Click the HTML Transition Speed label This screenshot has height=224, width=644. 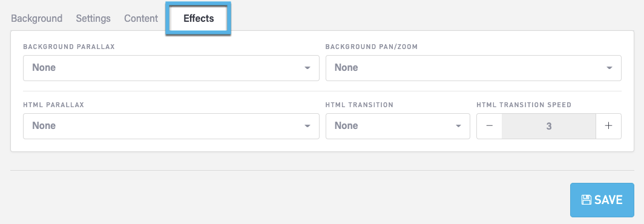pos(524,105)
